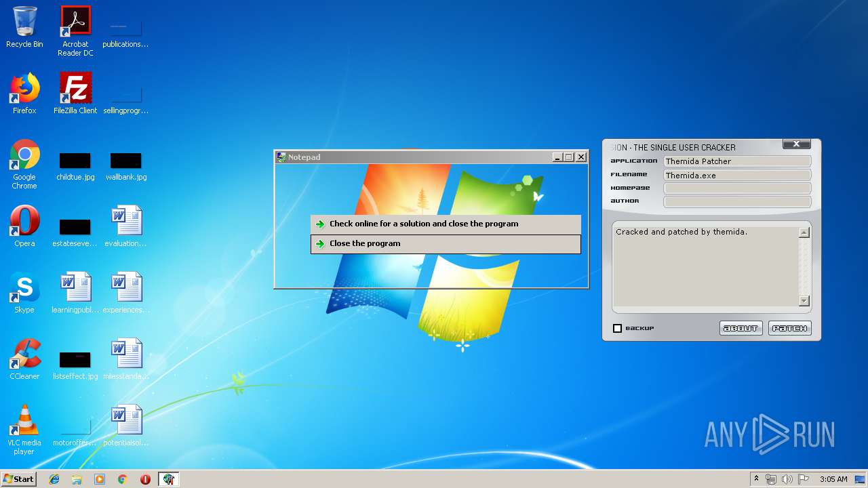Select the learningpubl Word document
The height and width of the screenshot is (488, 868).
click(x=75, y=293)
